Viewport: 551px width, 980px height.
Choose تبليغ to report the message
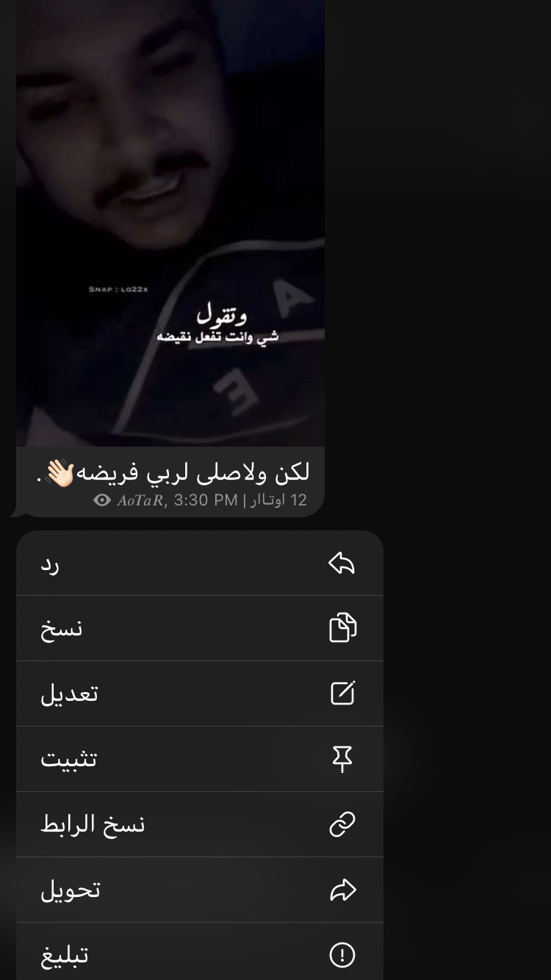(x=200, y=951)
